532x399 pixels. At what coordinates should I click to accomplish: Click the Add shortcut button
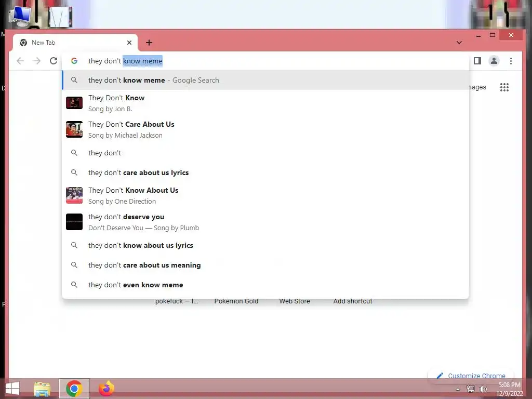click(353, 301)
